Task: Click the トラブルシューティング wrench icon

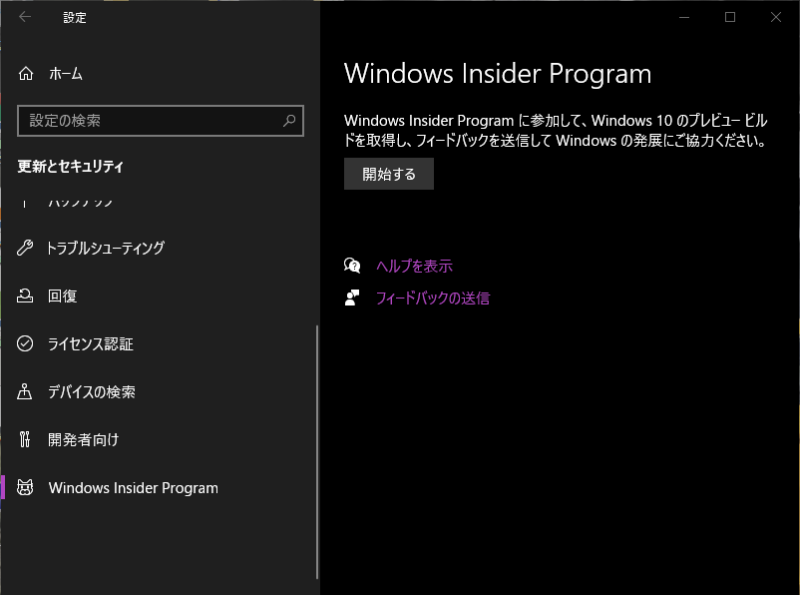Action: click(25, 248)
